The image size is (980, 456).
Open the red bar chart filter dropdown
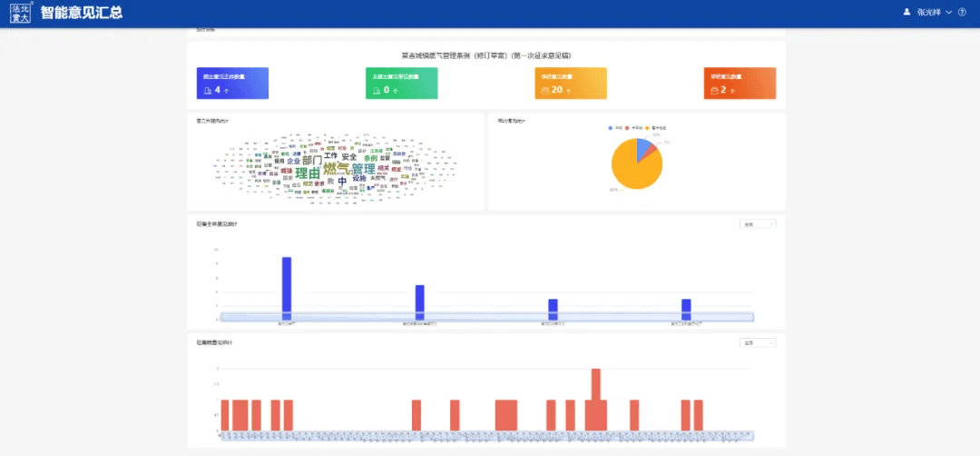[758, 342]
